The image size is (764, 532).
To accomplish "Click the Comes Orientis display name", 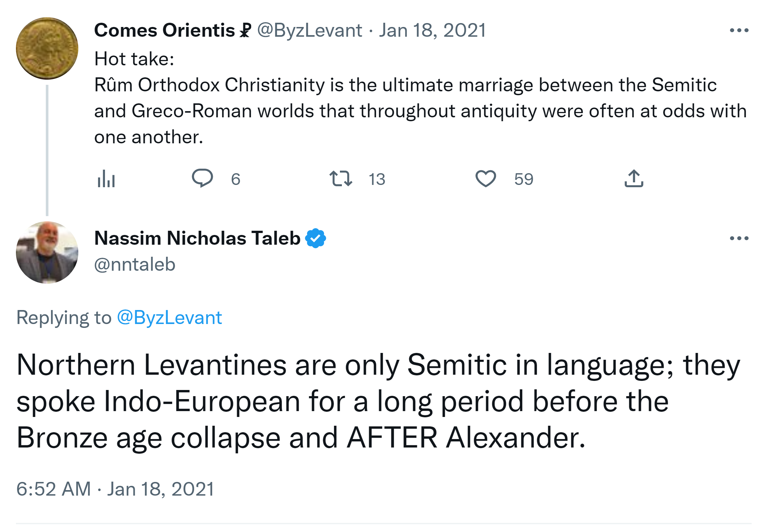I will (164, 30).
